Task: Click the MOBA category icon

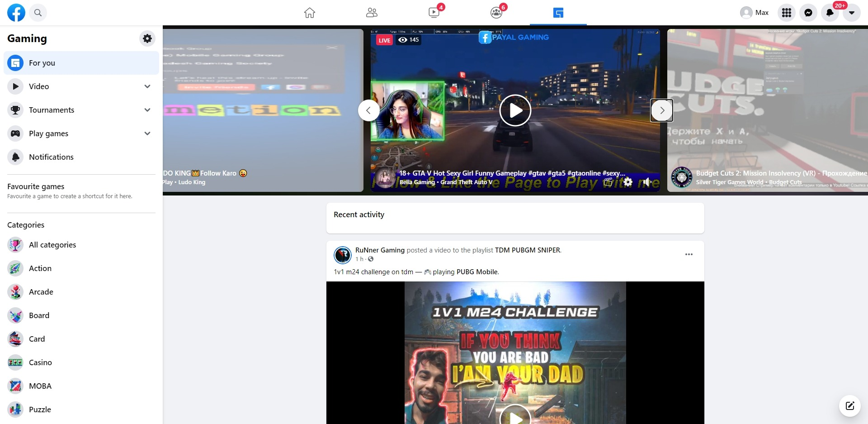Action: coord(15,386)
